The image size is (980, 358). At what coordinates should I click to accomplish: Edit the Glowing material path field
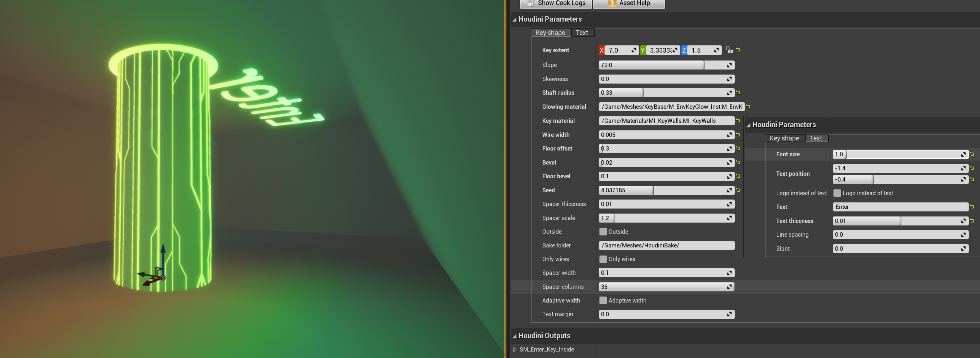click(671, 107)
